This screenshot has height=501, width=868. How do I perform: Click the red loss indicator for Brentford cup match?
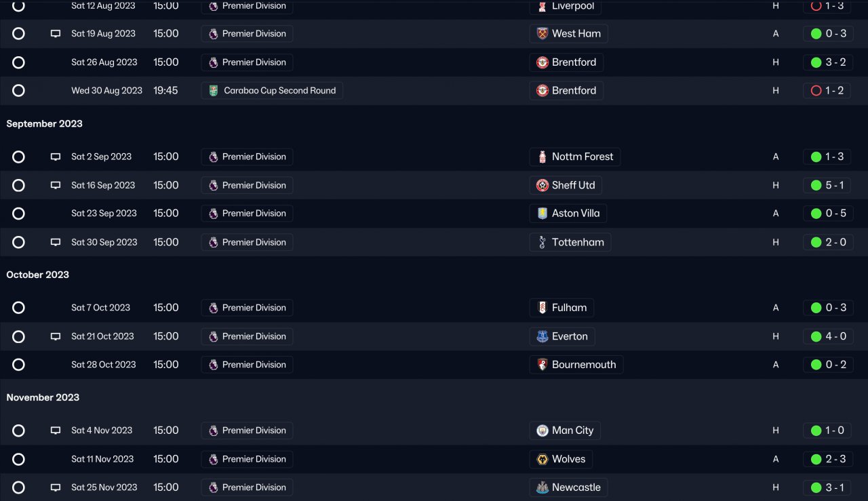click(816, 91)
